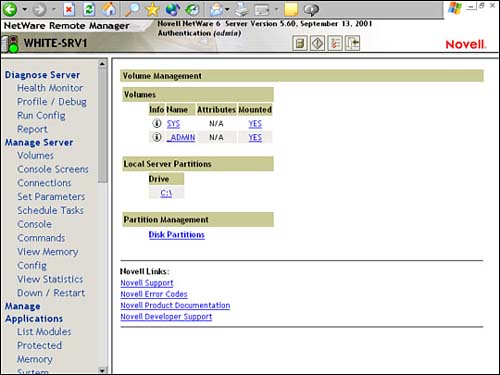Click the sidebar scrollbar down arrow

coord(102,370)
